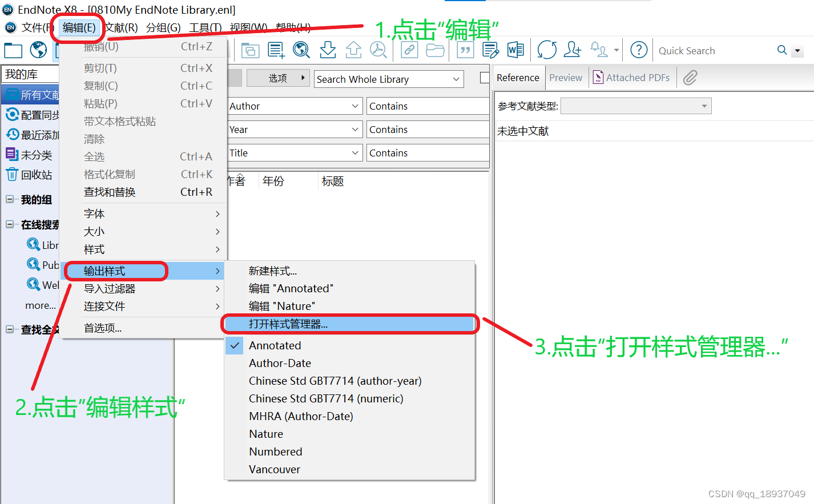
Task: Expand the 大小 submenu
Action: (x=144, y=232)
